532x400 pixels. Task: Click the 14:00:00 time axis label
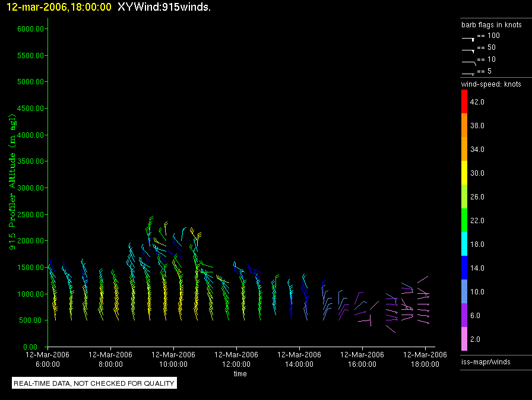[299, 364]
